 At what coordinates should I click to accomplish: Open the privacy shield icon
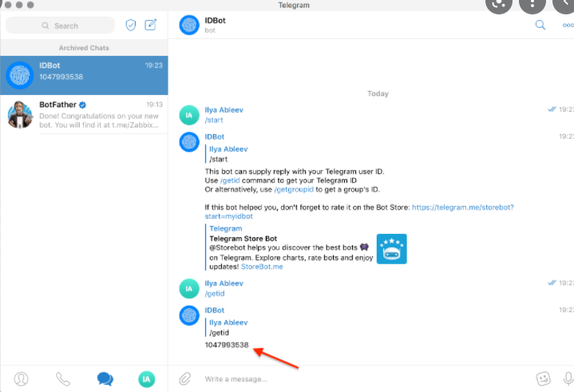coord(131,25)
